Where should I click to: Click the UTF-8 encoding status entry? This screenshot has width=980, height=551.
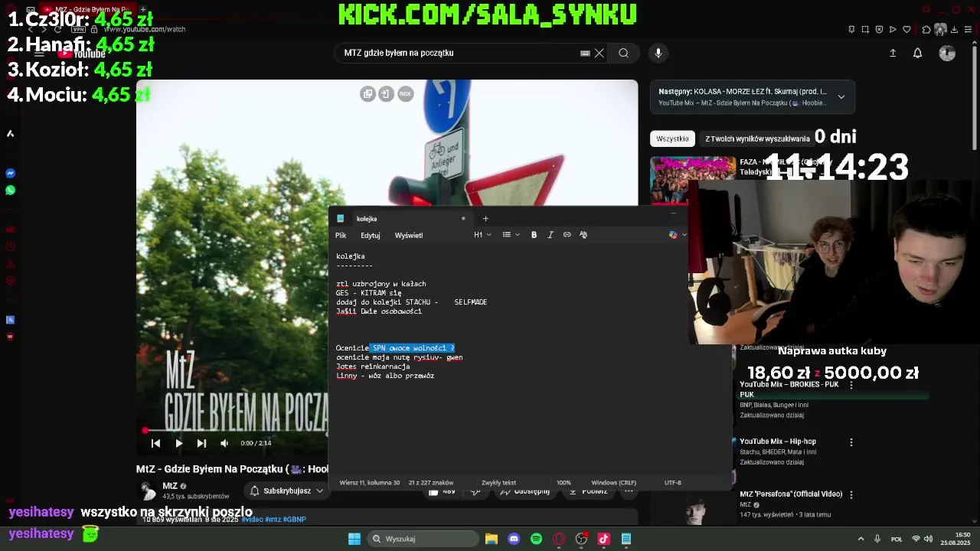click(x=673, y=483)
